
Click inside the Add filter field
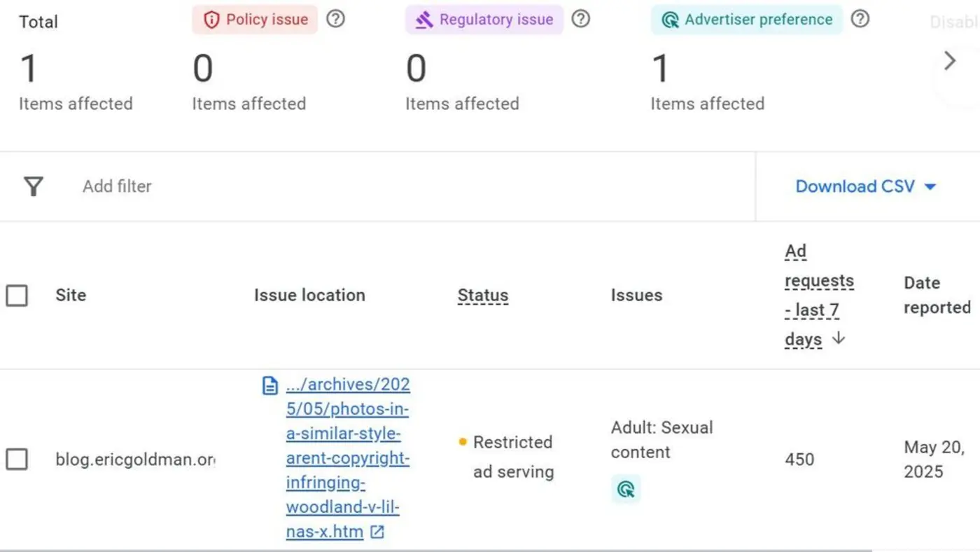click(x=117, y=186)
